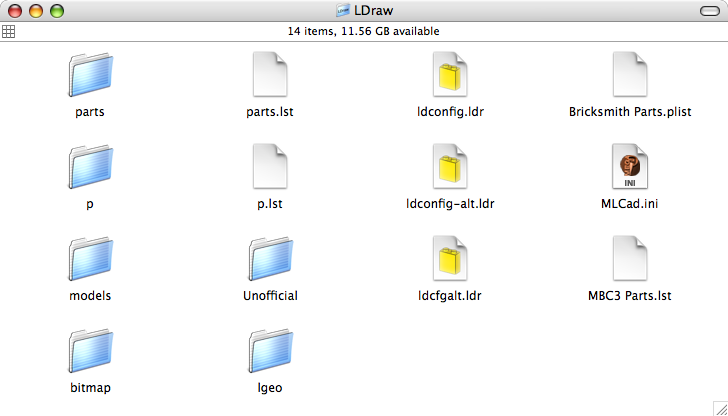Screen dimensions: 728x416
Task: Select the ldcfgalt.ldr brick icon
Action: click(450, 258)
